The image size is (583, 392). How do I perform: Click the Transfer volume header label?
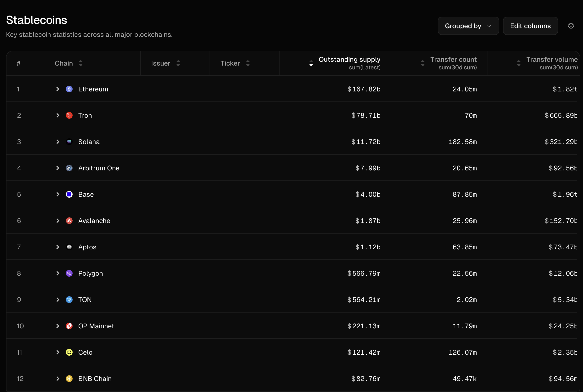552,60
